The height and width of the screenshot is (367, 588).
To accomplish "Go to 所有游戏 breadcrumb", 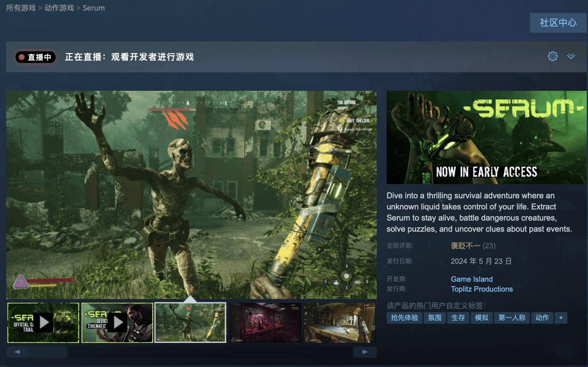I will click(x=21, y=8).
